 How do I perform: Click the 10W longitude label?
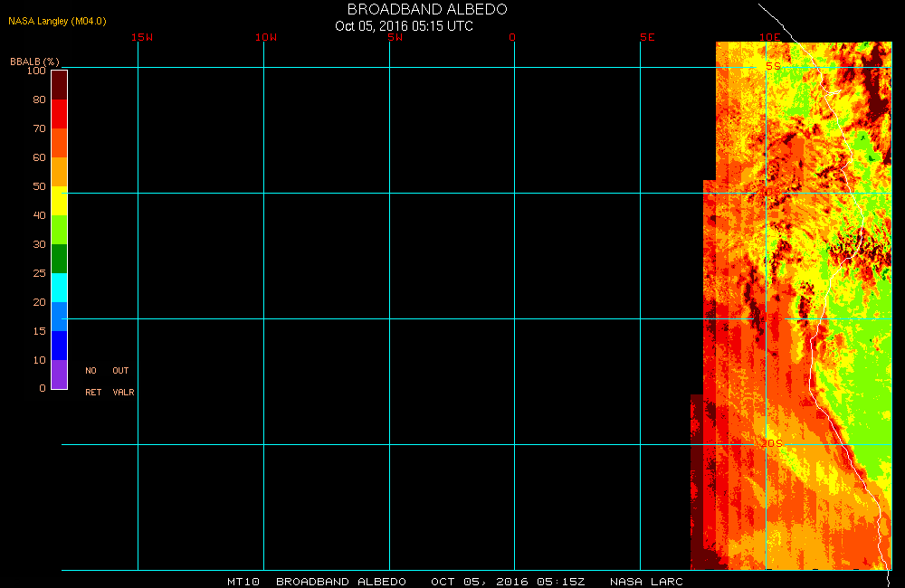coord(266,37)
